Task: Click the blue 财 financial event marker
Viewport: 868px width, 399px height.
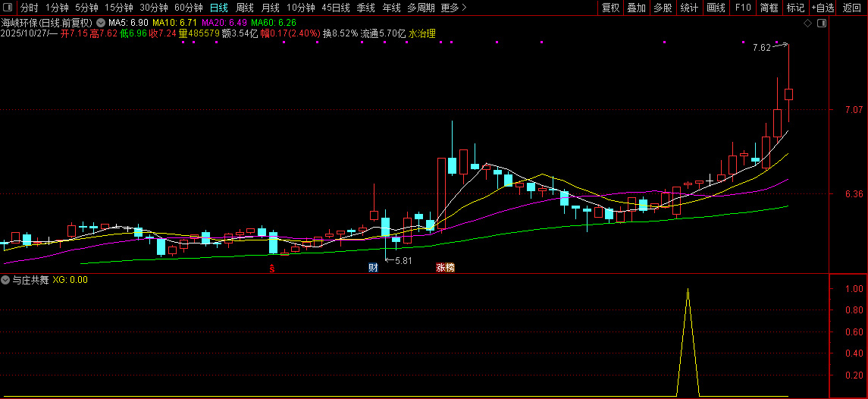Action: pos(373,267)
